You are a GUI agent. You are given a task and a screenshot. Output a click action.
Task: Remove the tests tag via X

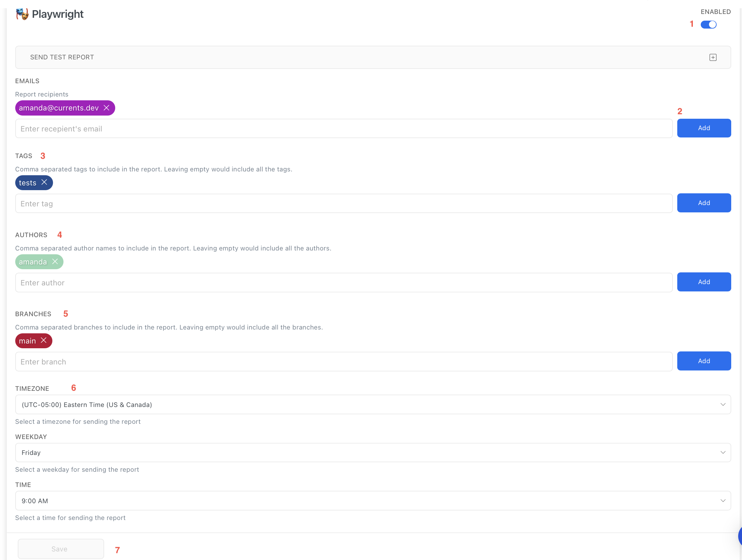44,182
